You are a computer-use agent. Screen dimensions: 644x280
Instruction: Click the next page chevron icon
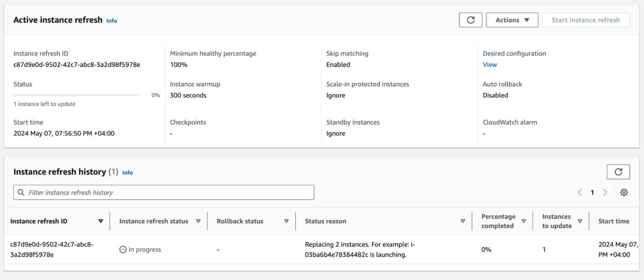(605, 192)
